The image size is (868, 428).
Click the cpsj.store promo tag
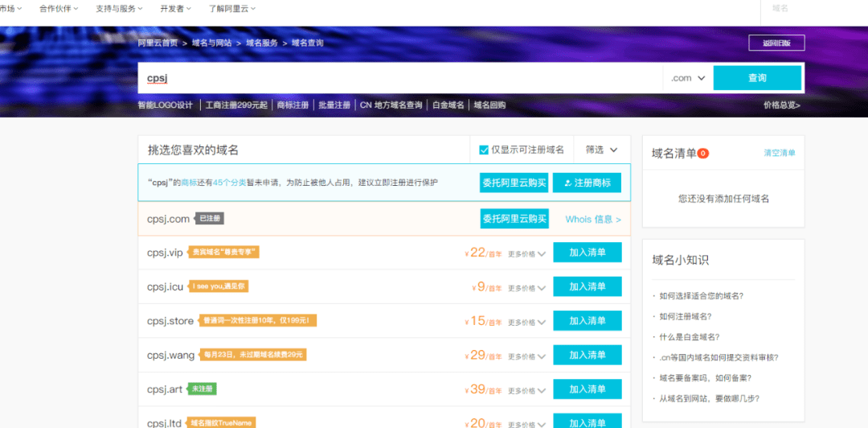tap(258, 320)
